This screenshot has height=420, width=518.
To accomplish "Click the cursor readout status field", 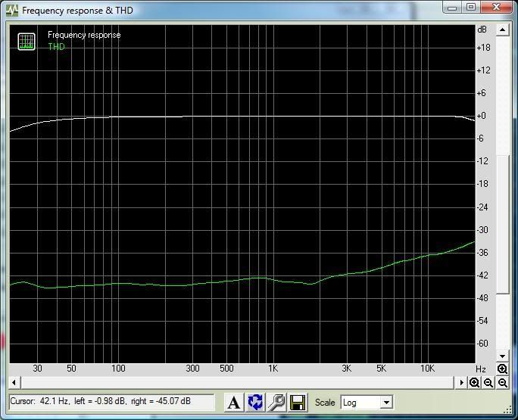I will [x=111, y=402].
